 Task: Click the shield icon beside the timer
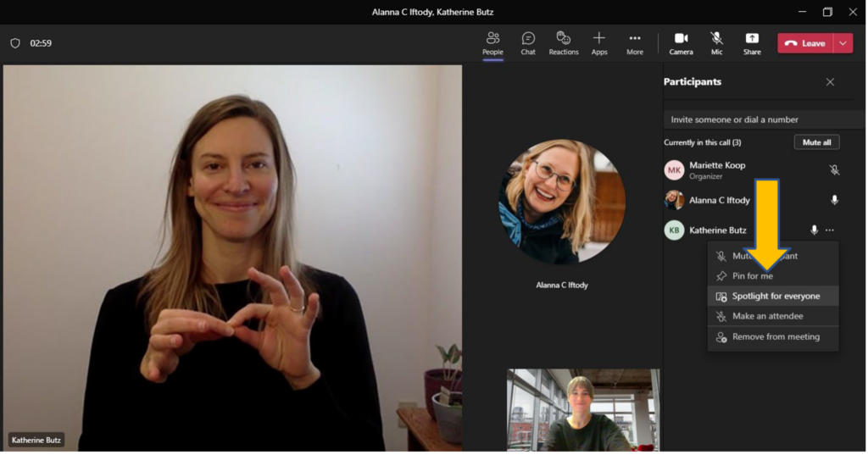tap(15, 43)
